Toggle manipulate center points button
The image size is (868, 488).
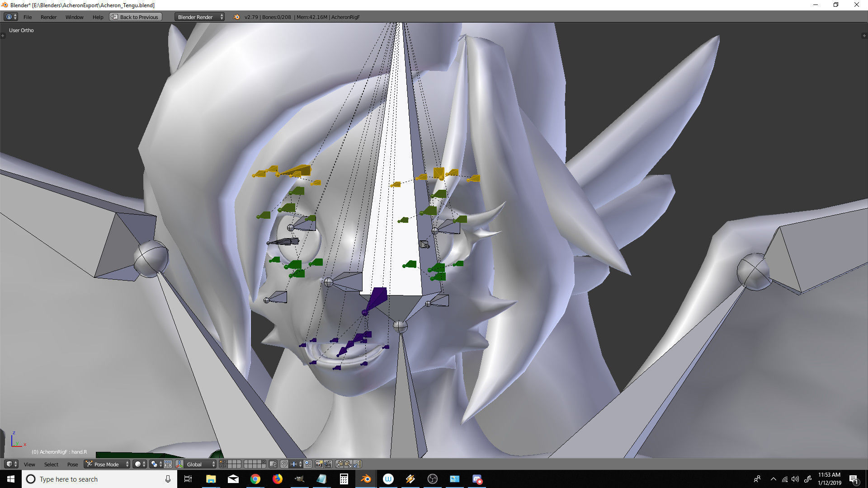[168, 464]
